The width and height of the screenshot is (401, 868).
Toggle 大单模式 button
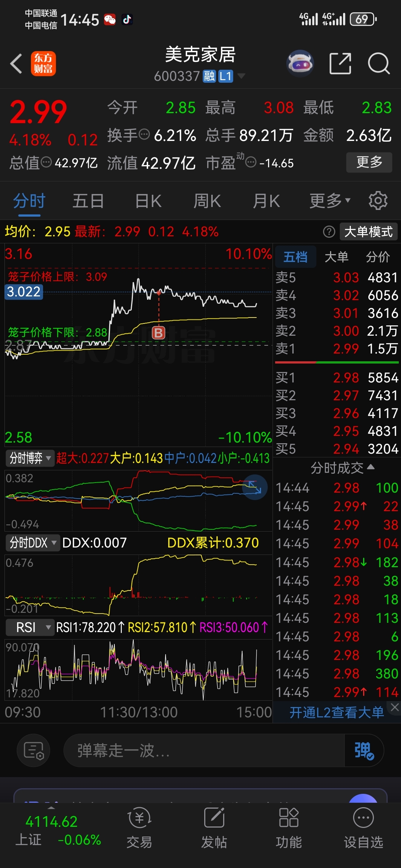[x=368, y=232]
